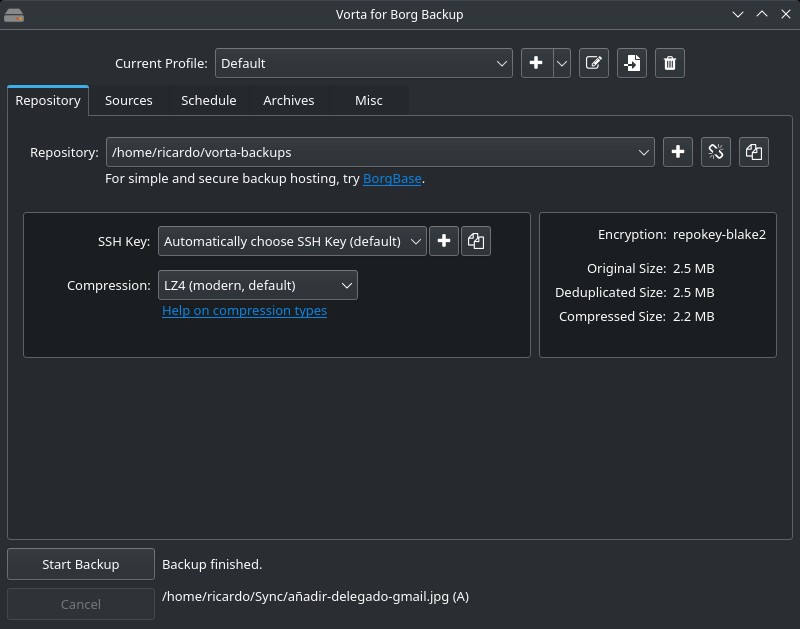Viewport: 800px width, 629px height.
Task: Click the create SSH key plus icon
Action: pos(444,241)
